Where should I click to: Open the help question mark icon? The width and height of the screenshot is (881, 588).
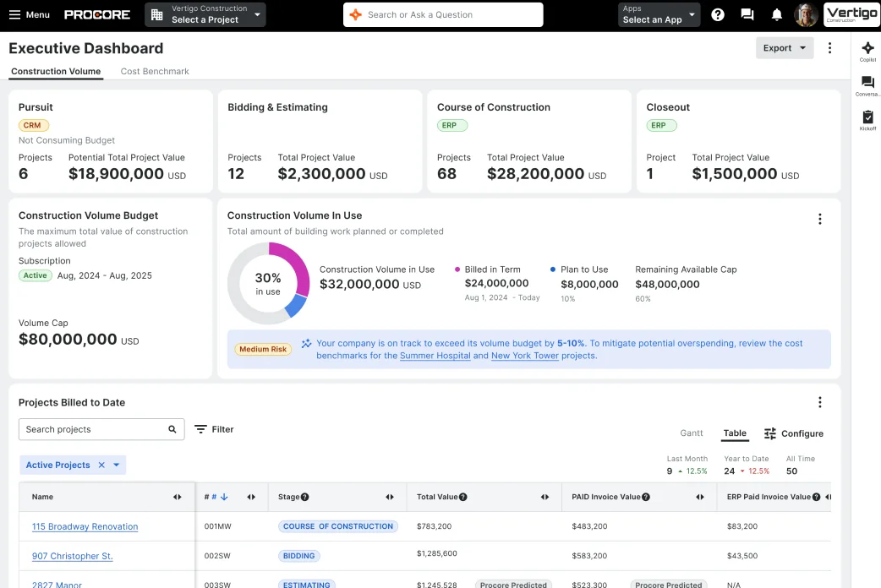pos(718,14)
